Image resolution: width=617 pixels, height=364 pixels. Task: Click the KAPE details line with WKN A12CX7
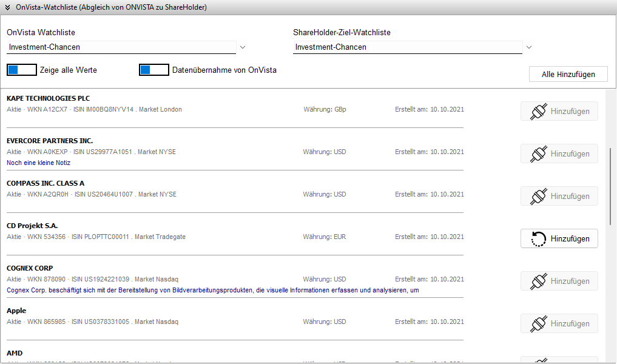click(94, 109)
